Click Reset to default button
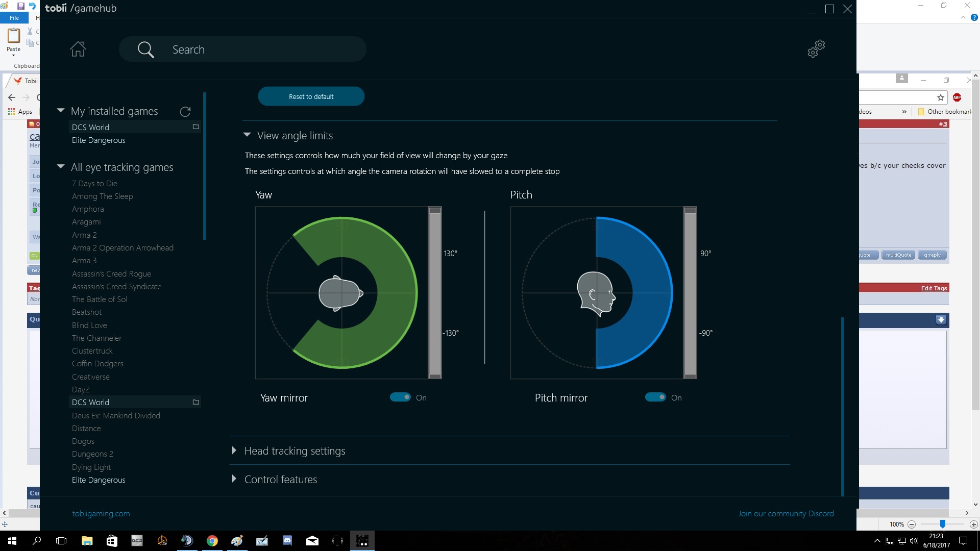980x551 pixels. point(311,96)
